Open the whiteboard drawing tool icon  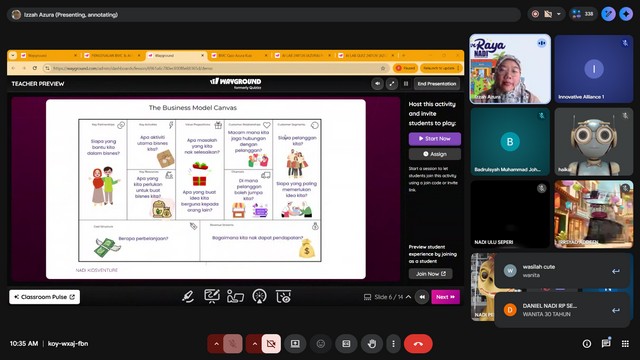point(211,296)
